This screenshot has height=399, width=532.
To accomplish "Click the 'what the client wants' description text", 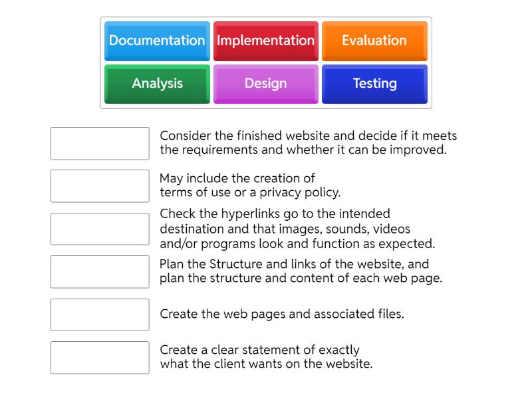I will pyautogui.click(x=266, y=364).
